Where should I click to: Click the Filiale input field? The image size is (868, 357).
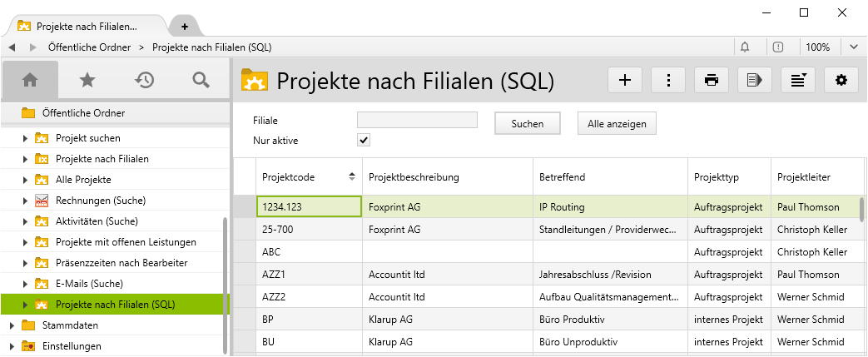pos(417,120)
